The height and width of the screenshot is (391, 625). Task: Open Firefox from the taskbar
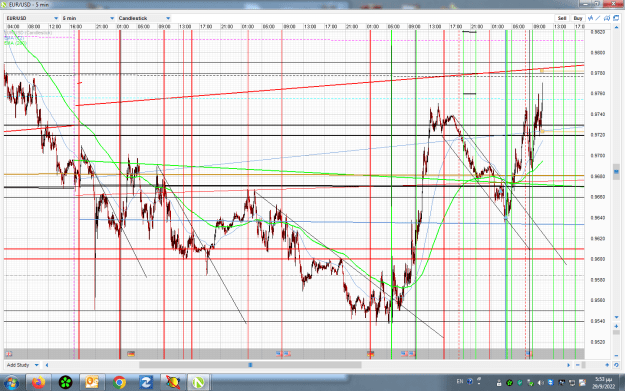coord(39,382)
